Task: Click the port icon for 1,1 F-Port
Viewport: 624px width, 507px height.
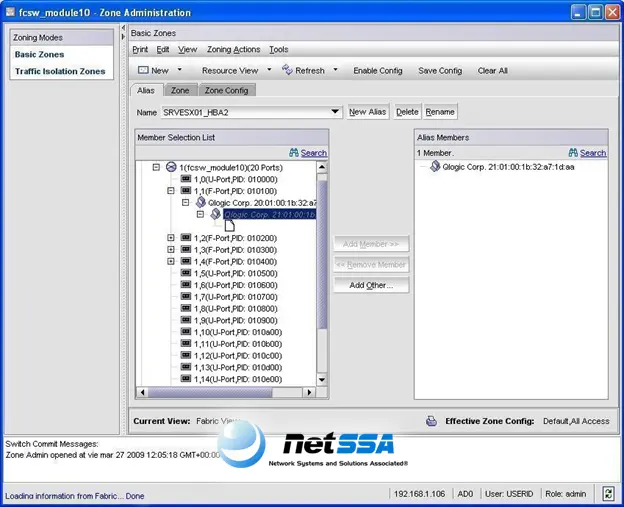Action: [186, 191]
